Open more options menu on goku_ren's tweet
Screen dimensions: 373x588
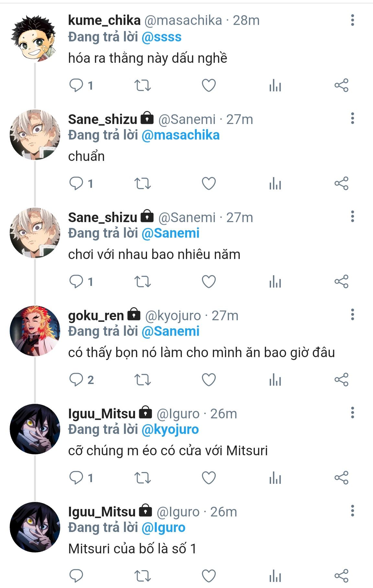pyautogui.click(x=352, y=315)
